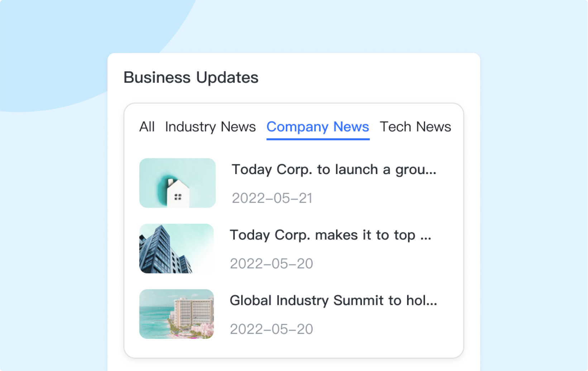Open the Industry News tab

(210, 127)
